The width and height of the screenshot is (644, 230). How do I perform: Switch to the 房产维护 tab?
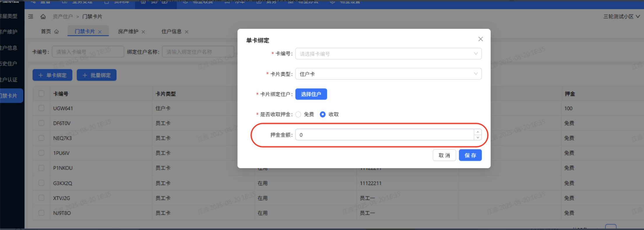tap(128, 32)
